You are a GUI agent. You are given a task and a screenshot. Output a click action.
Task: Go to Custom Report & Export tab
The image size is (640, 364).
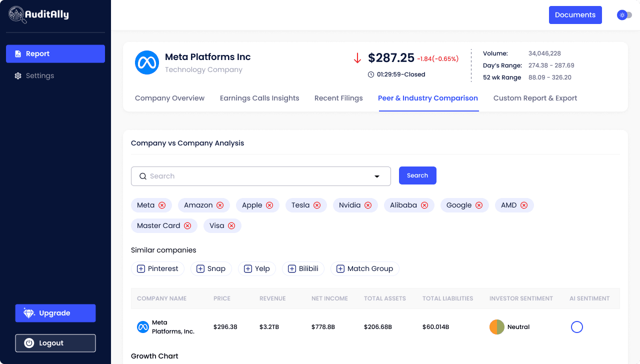[535, 98]
